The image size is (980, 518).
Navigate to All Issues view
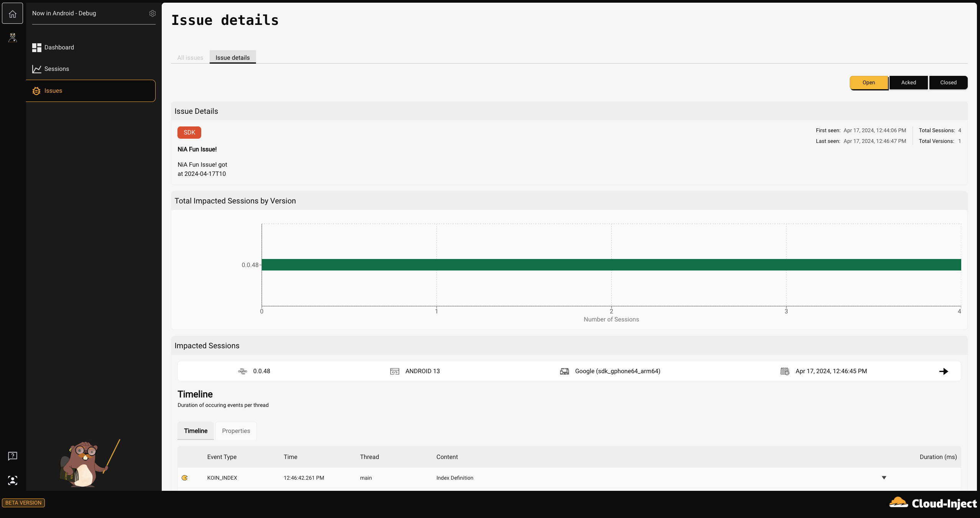click(190, 57)
